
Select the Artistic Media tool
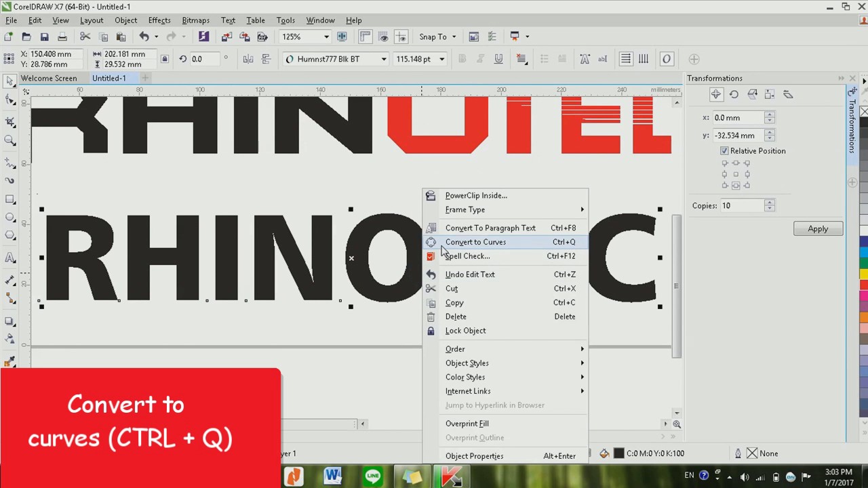(10, 181)
